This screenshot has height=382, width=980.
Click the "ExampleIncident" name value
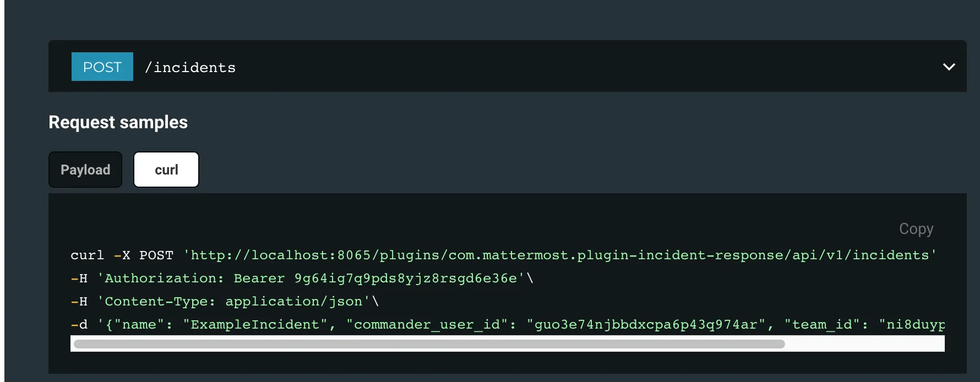coord(255,325)
